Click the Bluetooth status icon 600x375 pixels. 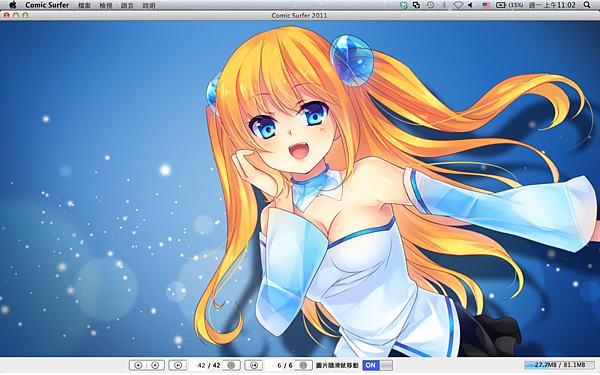[x=444, y=5]
